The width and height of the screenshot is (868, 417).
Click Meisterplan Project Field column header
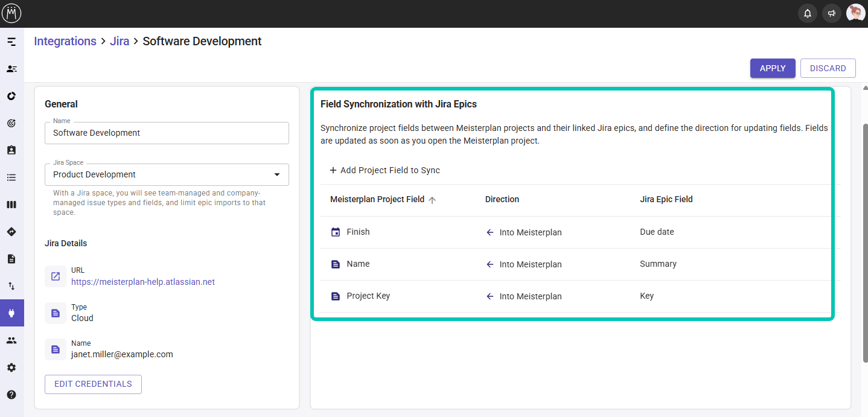pyautogui.click(x=377, y=199)
